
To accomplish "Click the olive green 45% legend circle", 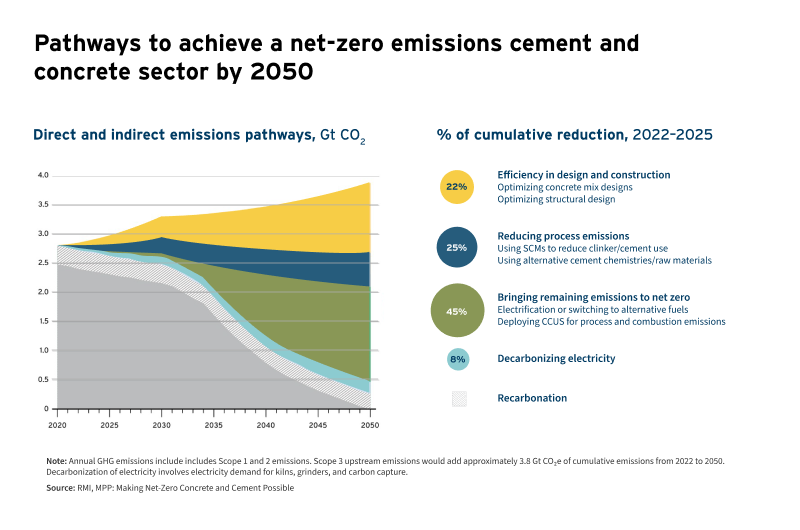I will (x=457, y=311).
